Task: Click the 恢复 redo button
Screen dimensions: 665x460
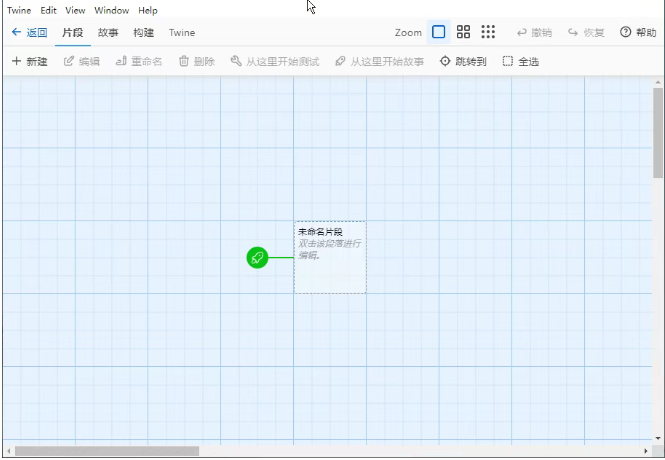Action: pyautogui.click(x=586, y=32)
